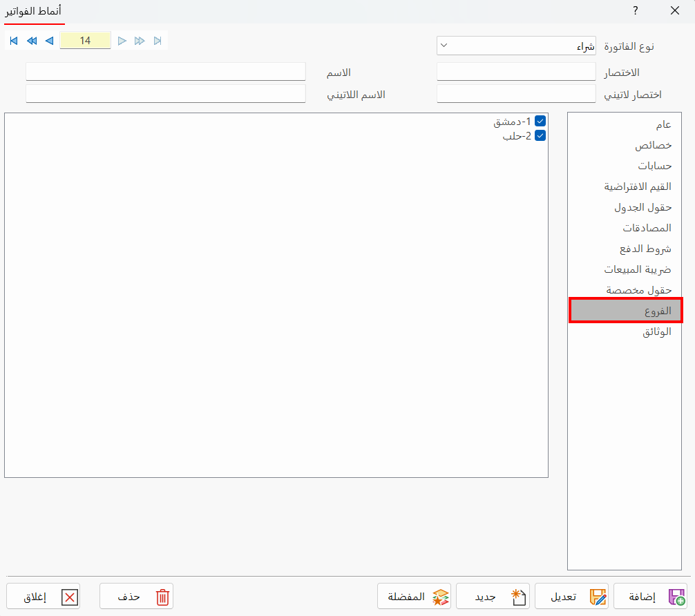Click the record number field showing 14

(85, 41)
